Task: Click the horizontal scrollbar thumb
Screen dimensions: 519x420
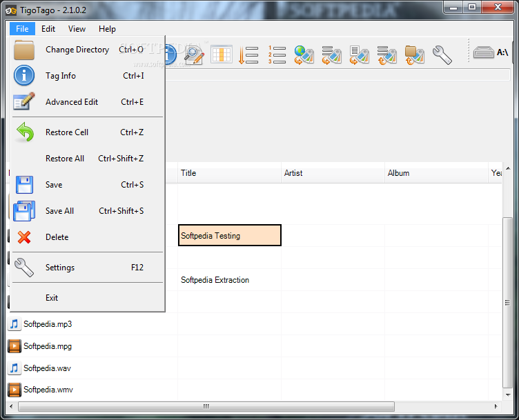Action: coord(206,406)
